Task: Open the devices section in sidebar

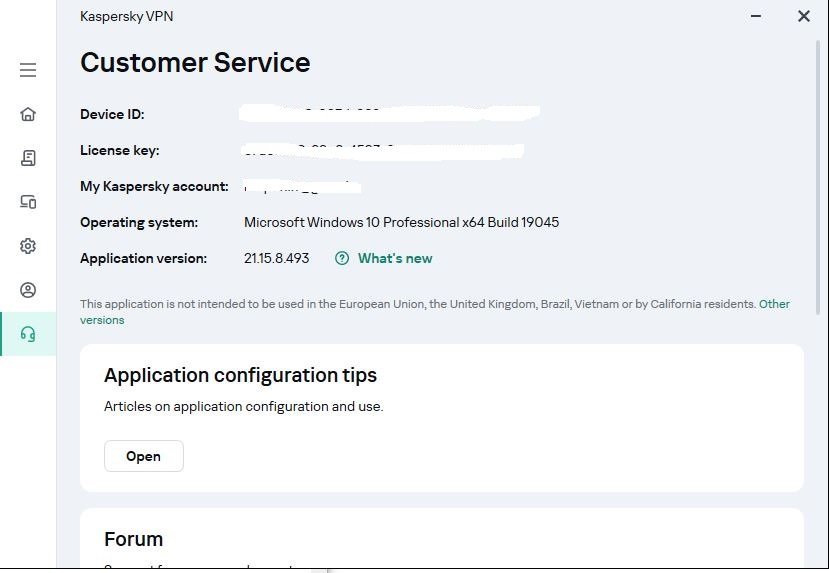Action: click(28, 202)
